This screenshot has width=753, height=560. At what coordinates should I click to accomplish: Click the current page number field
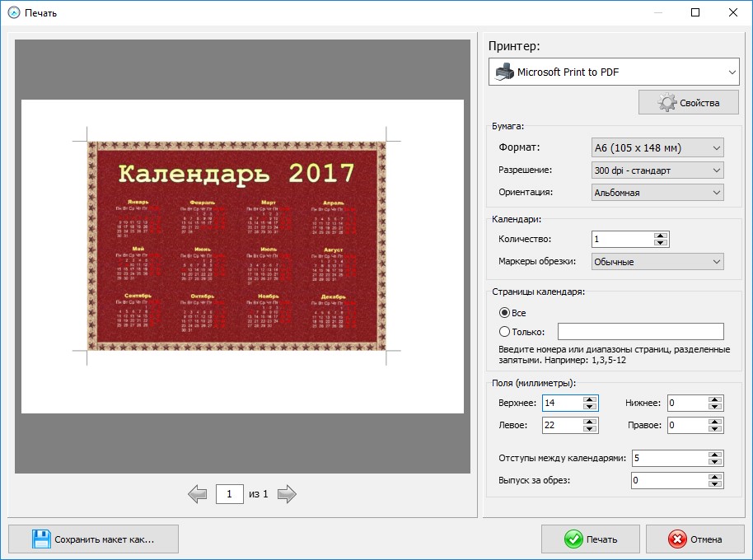tap(228, 494)
